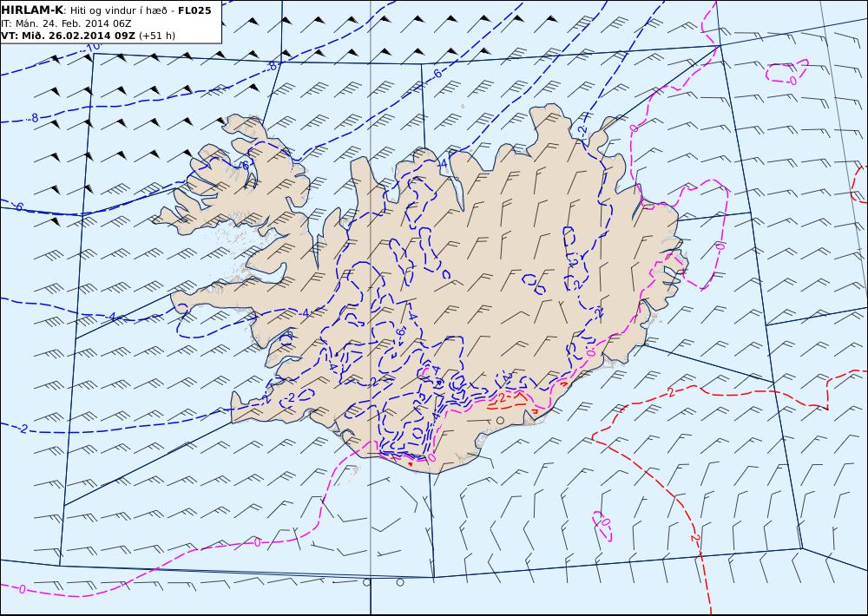Click the FL025 flight level label
The height and width of the screenshot is (616, 868).
click(194, 10)
